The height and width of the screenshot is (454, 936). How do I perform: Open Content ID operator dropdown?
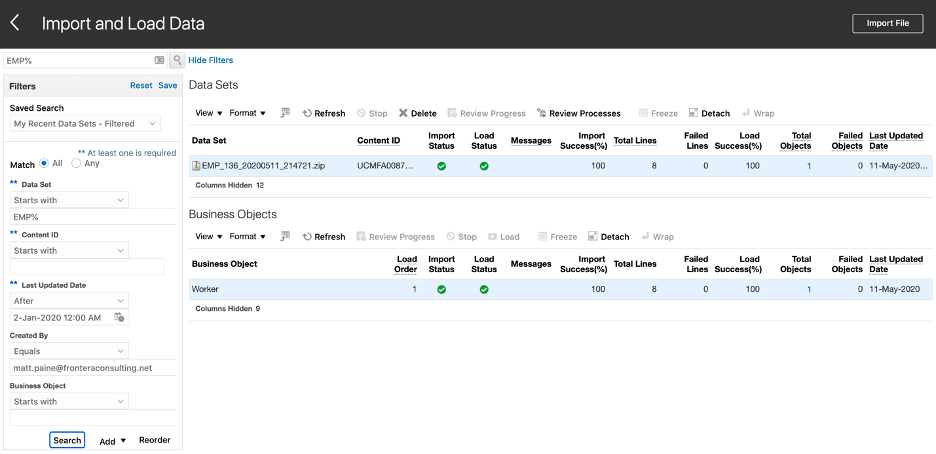(69, 251)
